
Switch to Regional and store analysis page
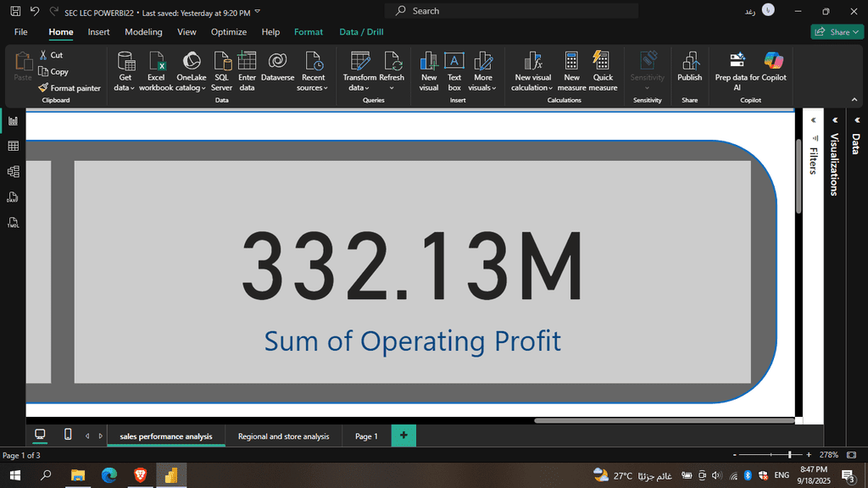(283, 436)
